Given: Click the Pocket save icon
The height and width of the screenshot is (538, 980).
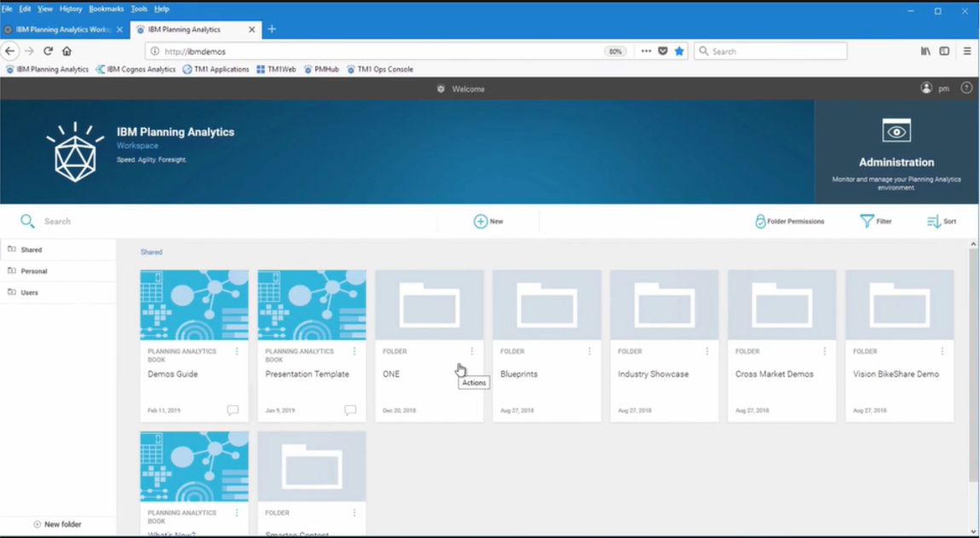Looking at the screenshot, I should coord(663,51).
